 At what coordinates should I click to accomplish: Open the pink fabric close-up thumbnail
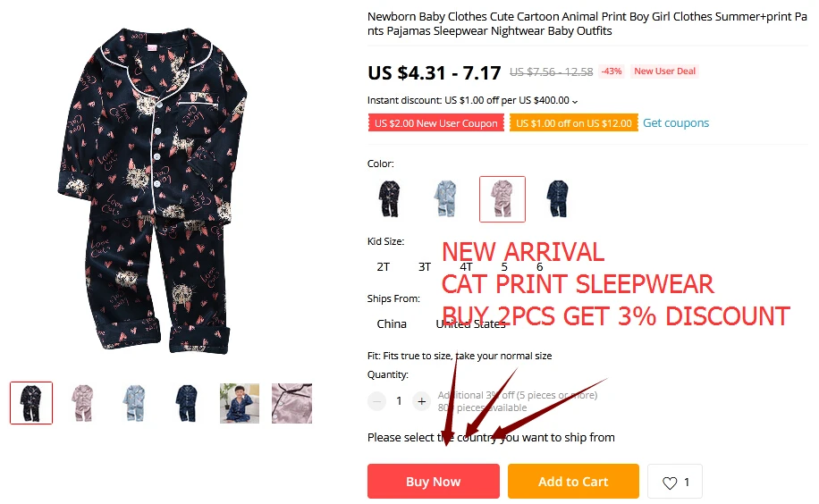[292, 403]
